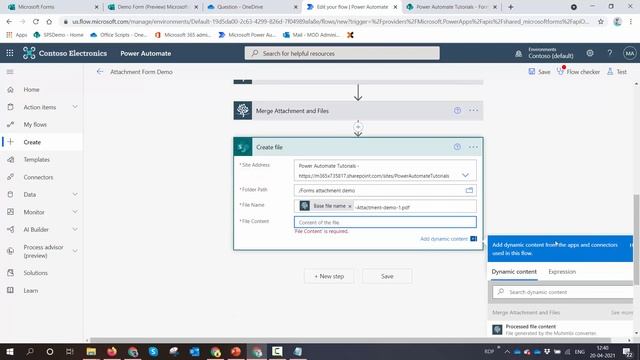Viewport: 640px width, 360px height.
Task: Open the help question mark icon
Action: click(x=609, y=53)
